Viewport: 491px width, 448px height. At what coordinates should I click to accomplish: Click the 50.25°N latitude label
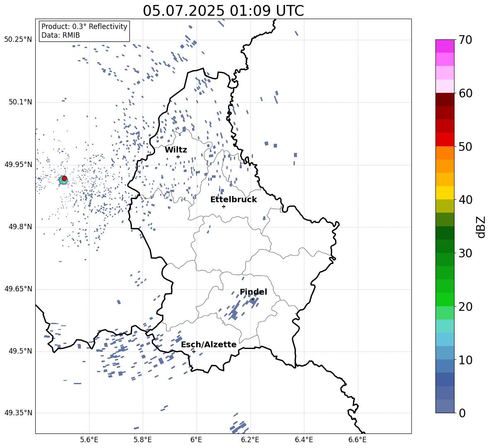pos(18,40)
